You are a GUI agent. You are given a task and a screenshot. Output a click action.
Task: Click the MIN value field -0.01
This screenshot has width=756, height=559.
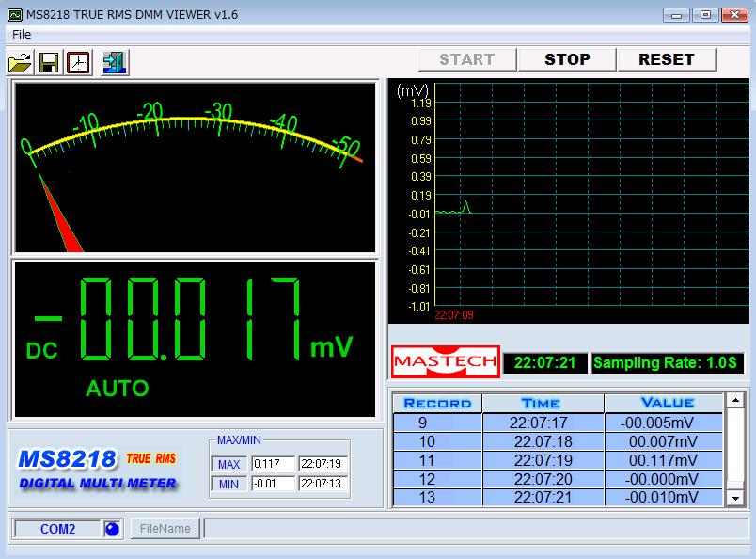coord(273,484)
